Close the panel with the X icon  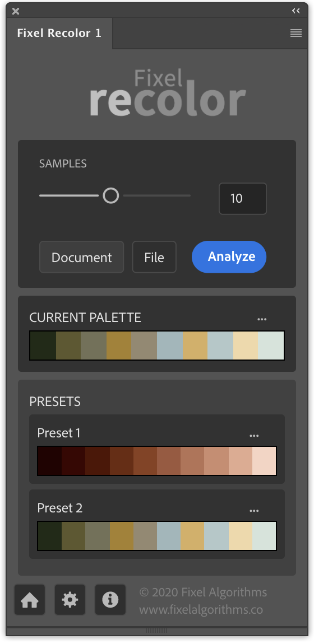pyautogui.click(x=16, y=11)
